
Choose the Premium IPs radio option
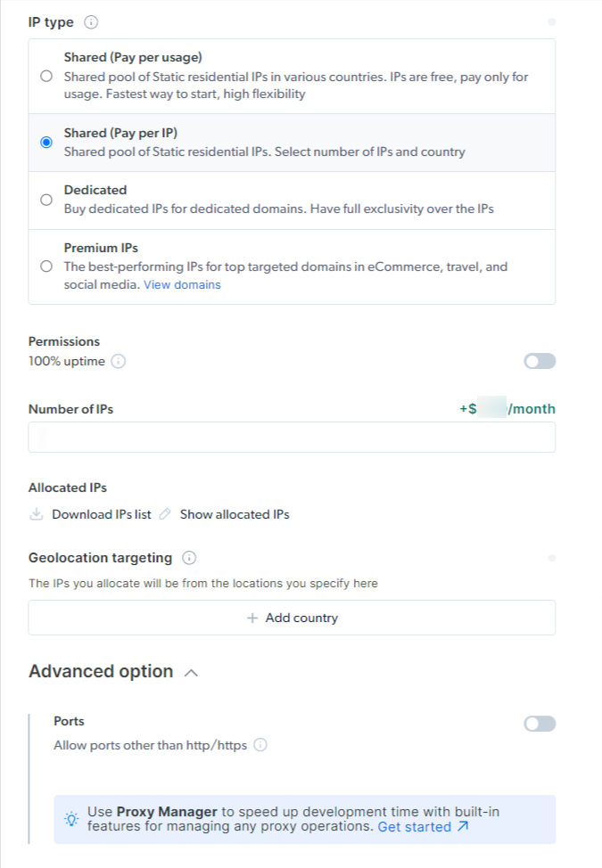coord(46,266)
